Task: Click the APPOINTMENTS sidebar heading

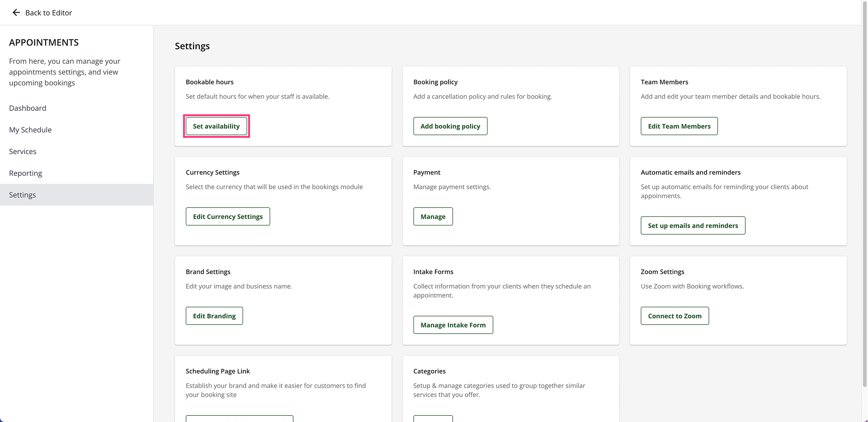Action: pos(44,42)
